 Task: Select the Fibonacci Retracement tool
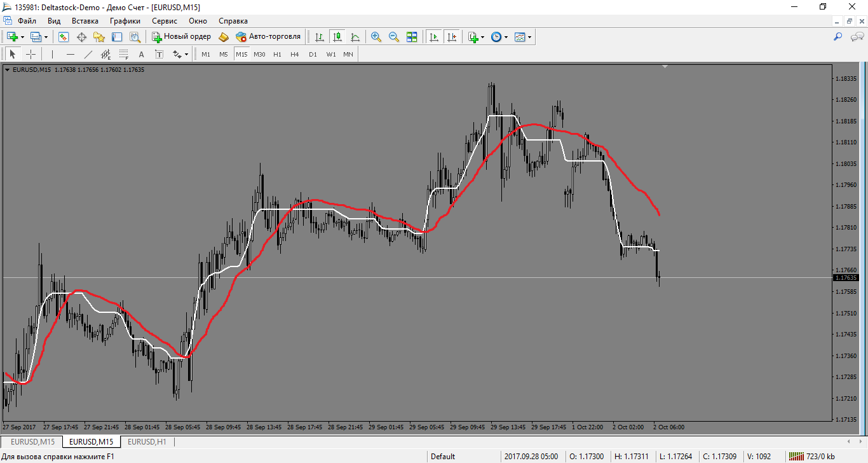pos(124,54)
